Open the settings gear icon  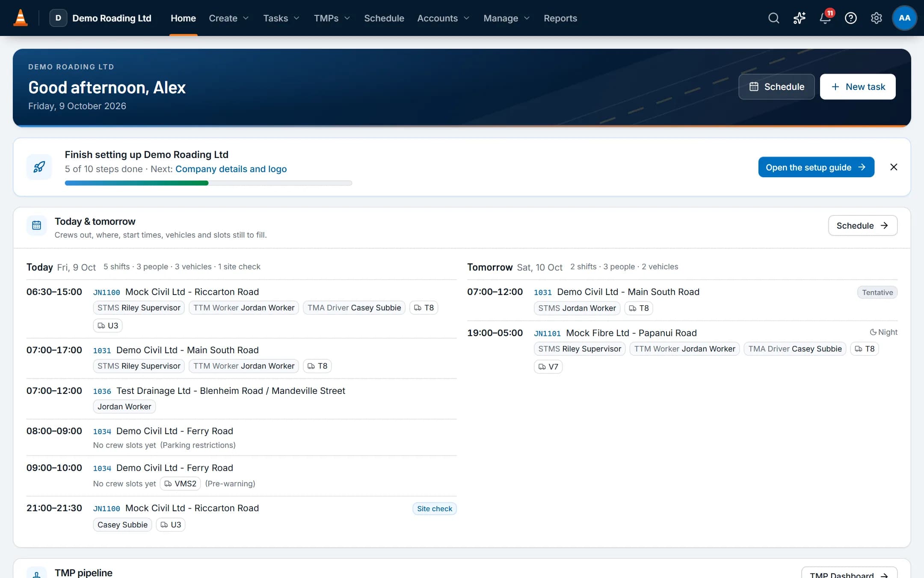(x=876, y=18)
